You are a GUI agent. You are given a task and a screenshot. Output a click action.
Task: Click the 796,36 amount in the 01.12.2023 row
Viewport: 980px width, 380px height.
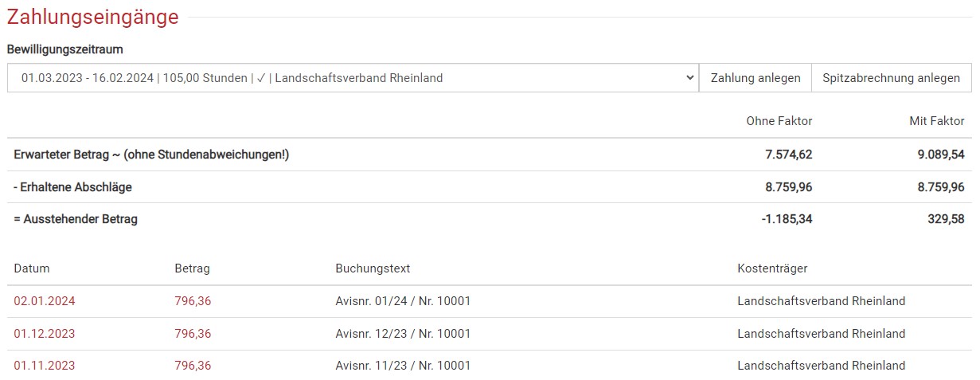[193, 334]
